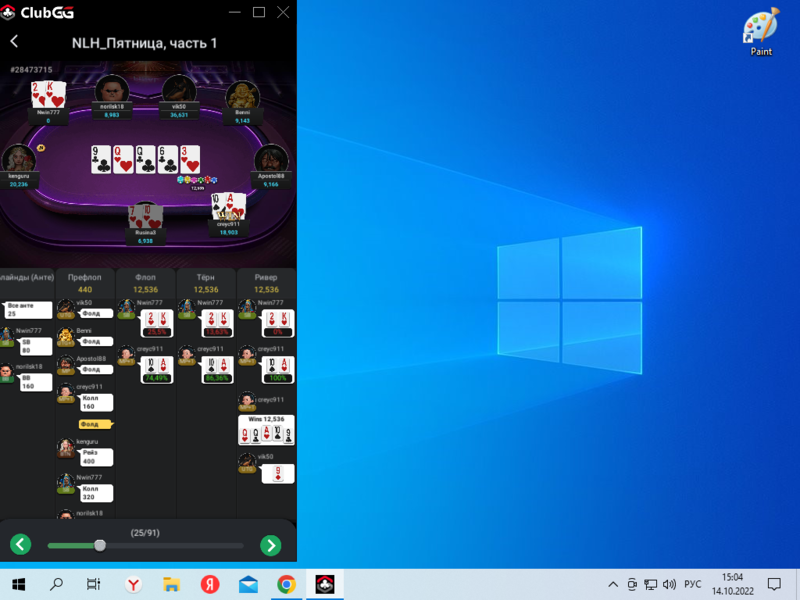Click the Wins 12,536 winning hand card

pyautogui.click(x=266, y=430)
